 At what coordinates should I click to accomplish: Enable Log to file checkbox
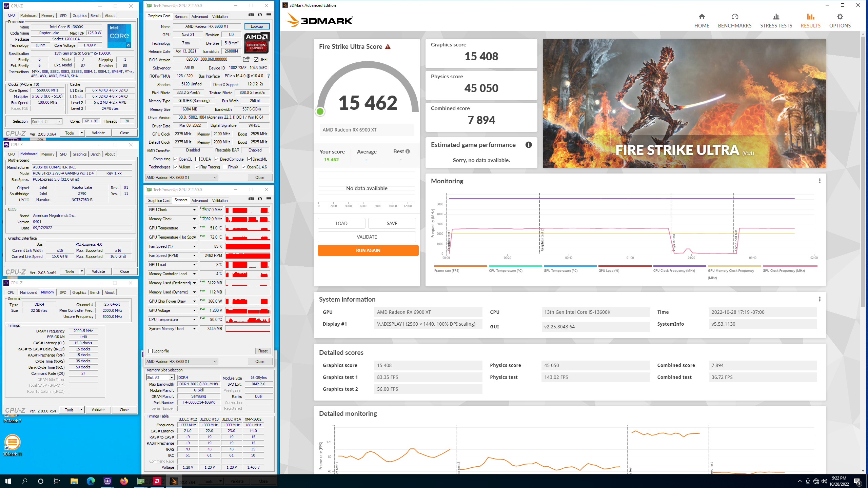[x=151, y=351]
